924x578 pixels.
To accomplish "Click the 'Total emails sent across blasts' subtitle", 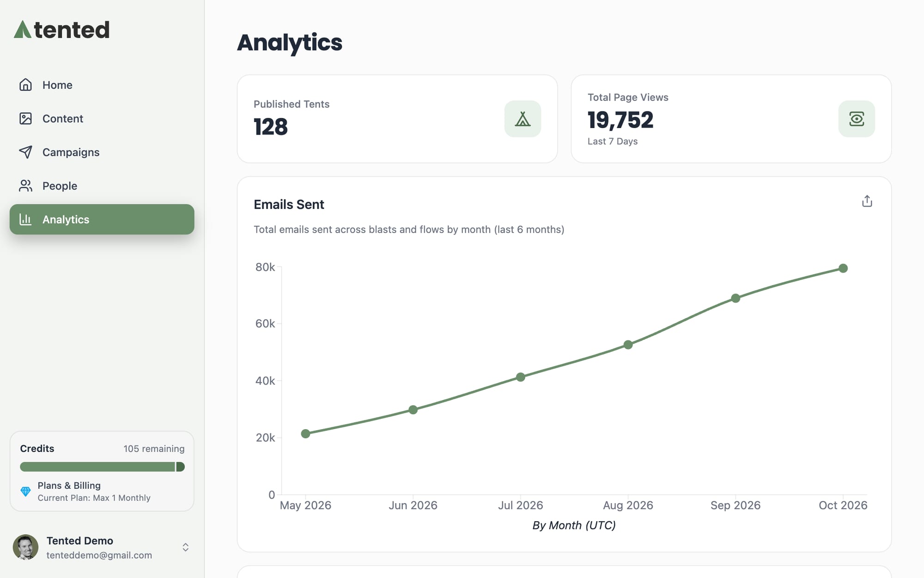I will (x=409, y=229).
